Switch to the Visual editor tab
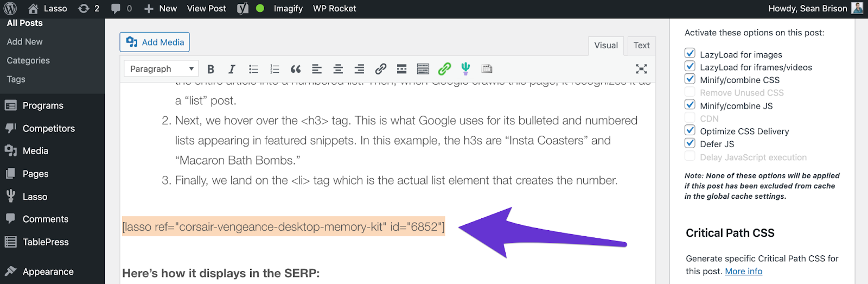The height and width of the screenshot is (284, 868). click(606, 46)
